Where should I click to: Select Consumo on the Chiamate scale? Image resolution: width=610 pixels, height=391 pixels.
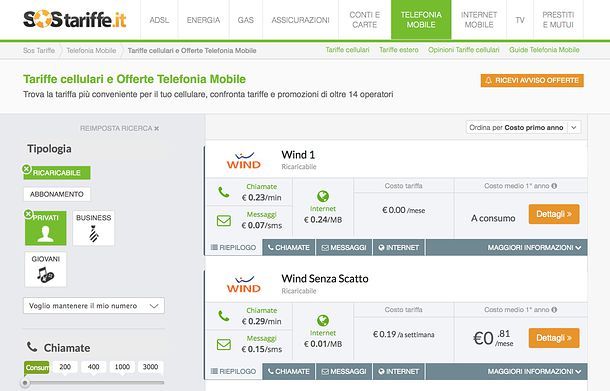(37, 367)
